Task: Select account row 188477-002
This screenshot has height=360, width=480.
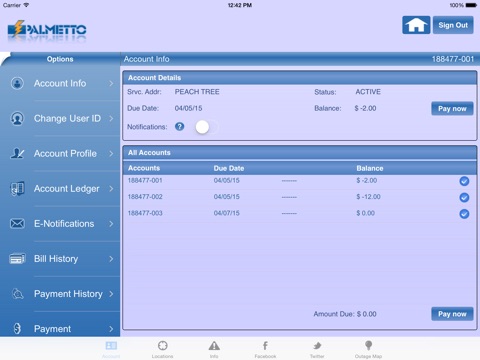Action: click(x=299, y=197)
